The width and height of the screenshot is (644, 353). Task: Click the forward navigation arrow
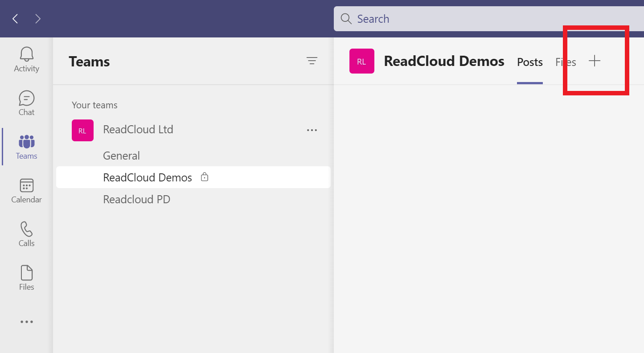pyautogui.click(x=38, y=19)
